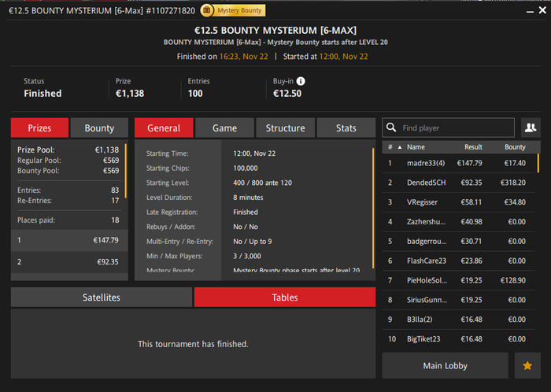
Task: Switch to the Bounty tab
Action: point(99,128)
